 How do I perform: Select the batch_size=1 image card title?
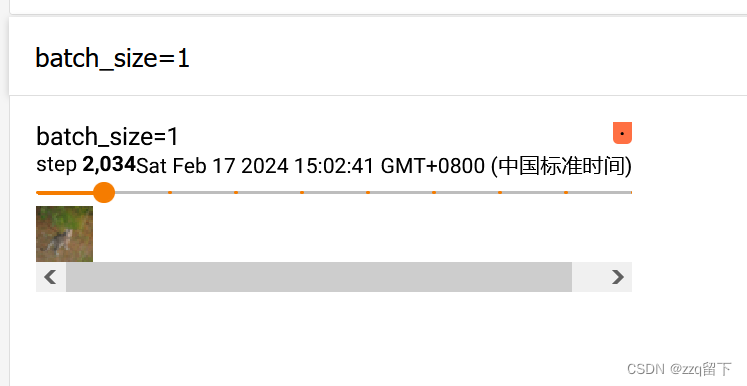(107, 136)
